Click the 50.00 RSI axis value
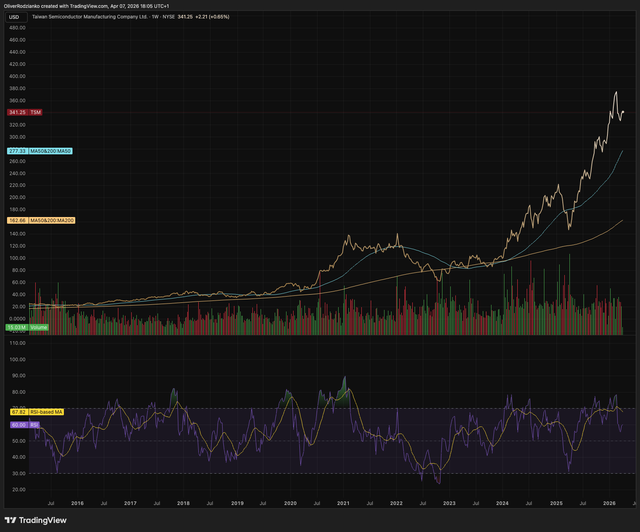The width and height of the screenshot is (640, 532). [19, 441]
